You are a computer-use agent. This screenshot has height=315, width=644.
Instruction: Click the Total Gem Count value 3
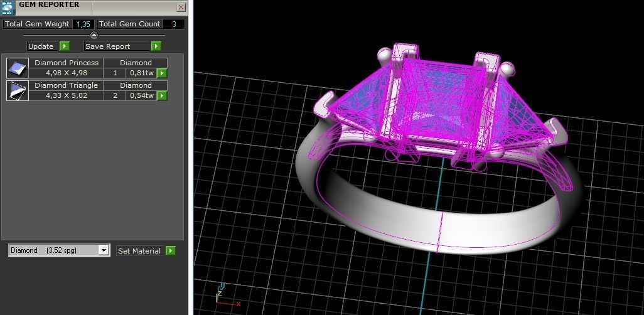(174, 24)
